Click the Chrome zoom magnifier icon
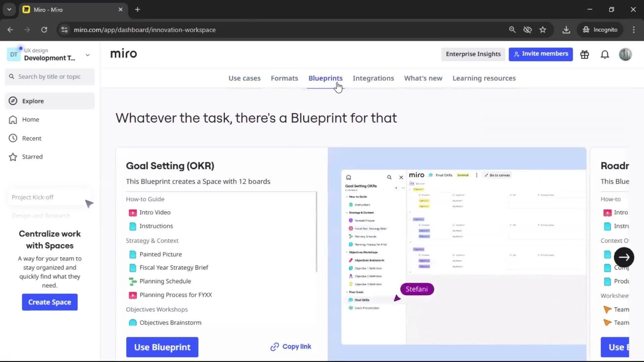Viewport: 644px width, 362px height. coord(512,29)
